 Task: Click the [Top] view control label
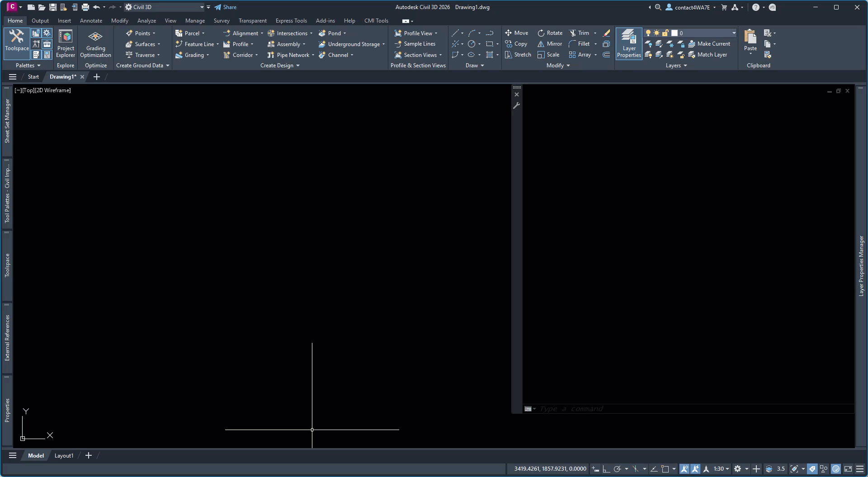pyautogui.click(x=28, y=90)
